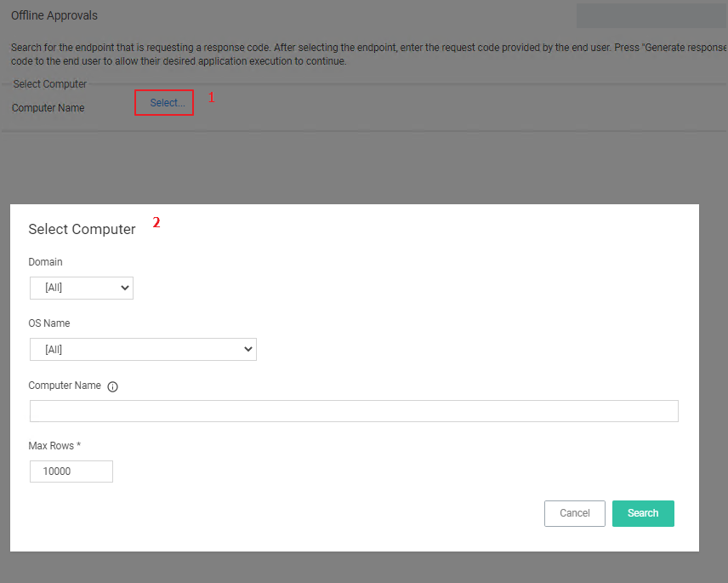Open the Domain dropdown
The image size is (728, 583).
click(82, 289)
